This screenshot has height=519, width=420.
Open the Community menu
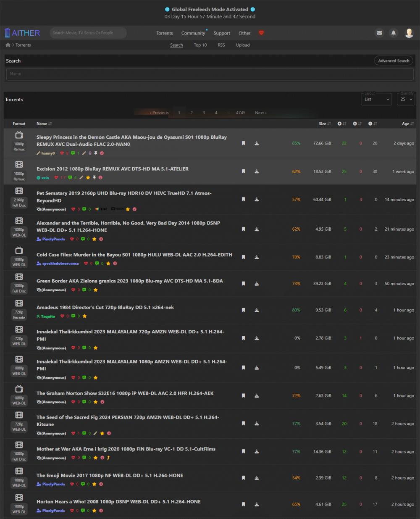tap(193, 33)
